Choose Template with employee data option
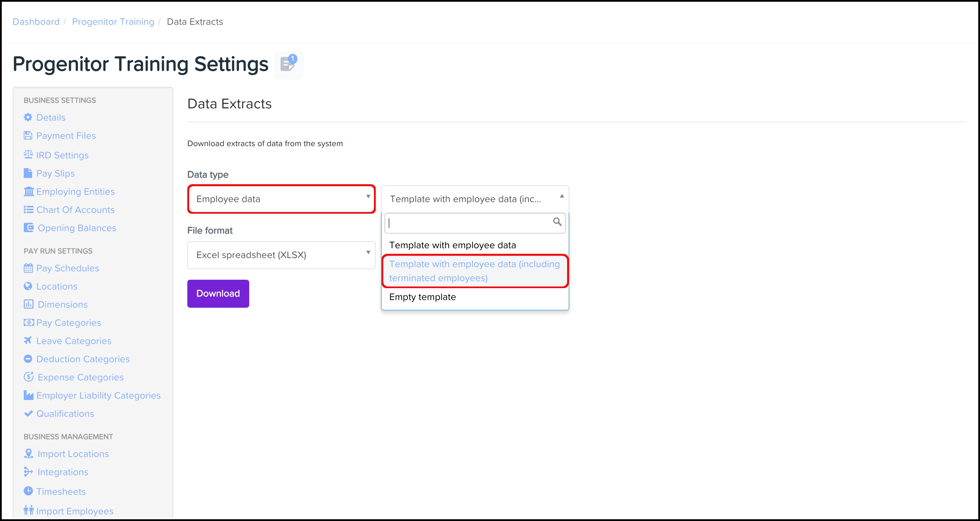980x521 pixels. tap(452, 245)
